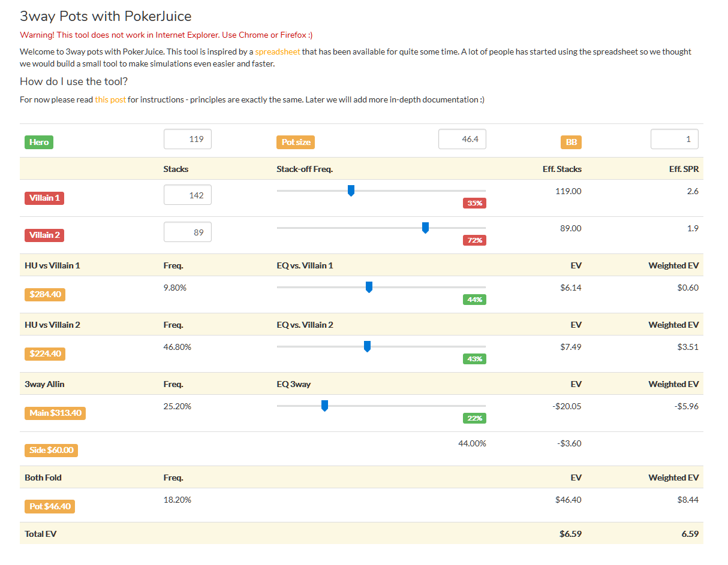
Task: Focus the BB input field
Action: (x=675, y=139)
